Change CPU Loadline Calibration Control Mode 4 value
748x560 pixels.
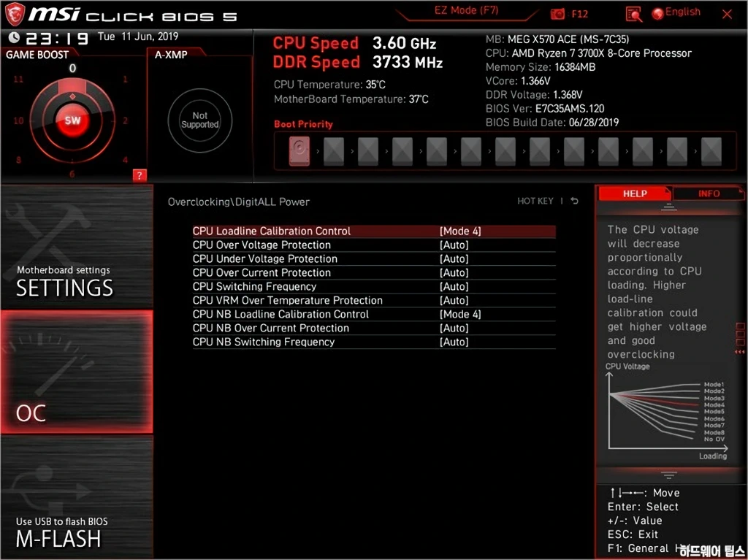tap(460, 231)
